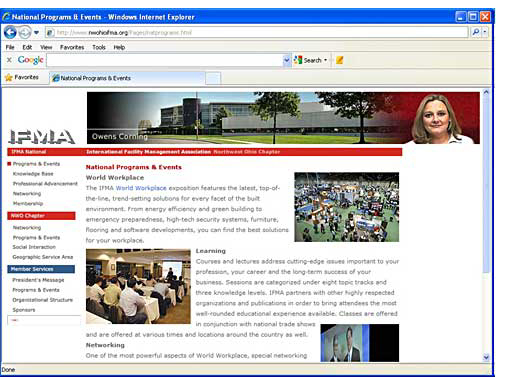Click the vertical scrollbar thumb
Viewport: 505px width, 377px height.
(x=486, y=185)
